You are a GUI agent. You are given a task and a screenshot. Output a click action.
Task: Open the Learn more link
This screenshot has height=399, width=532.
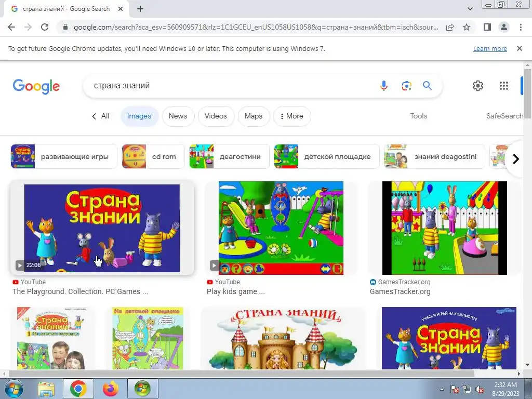pyautogui.click(x=490, y=48)
